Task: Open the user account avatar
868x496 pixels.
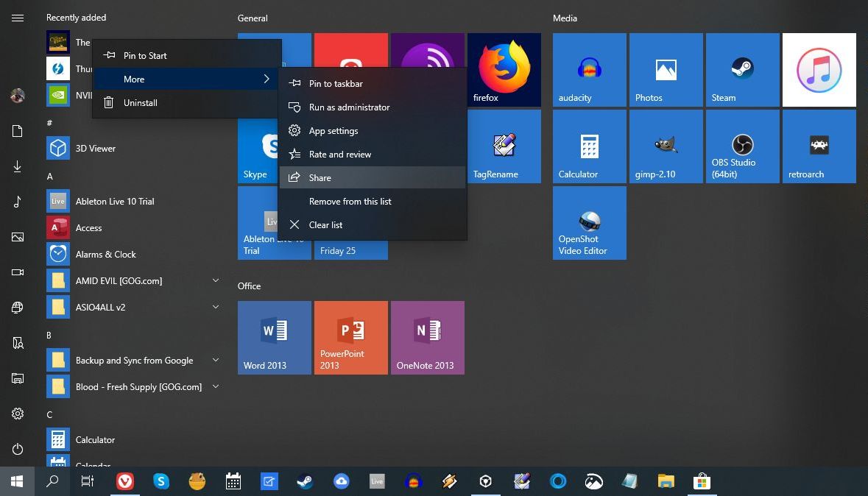Action: point(18,96)
